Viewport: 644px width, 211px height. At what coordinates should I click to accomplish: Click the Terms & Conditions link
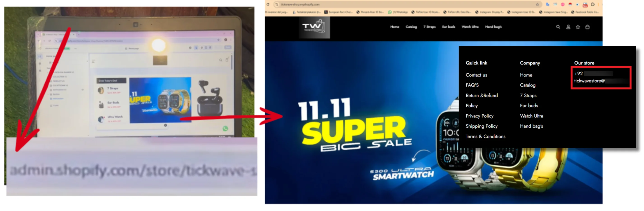coord(485,136)
